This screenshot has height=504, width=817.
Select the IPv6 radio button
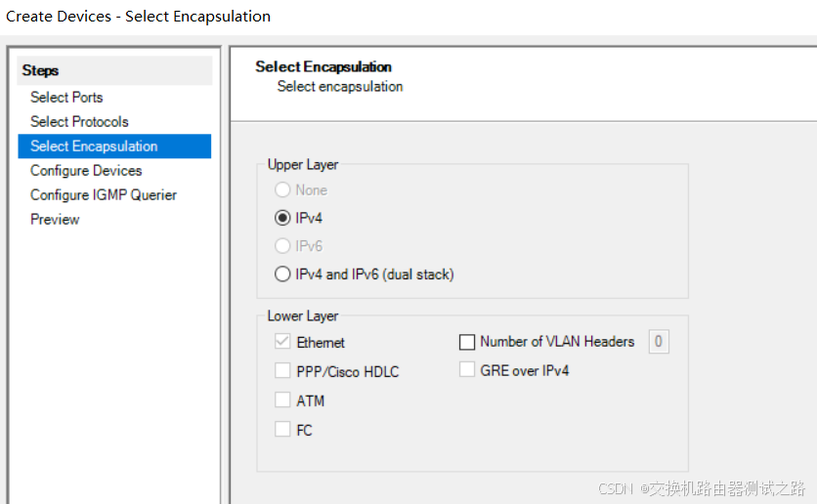[x=282, y=246]
